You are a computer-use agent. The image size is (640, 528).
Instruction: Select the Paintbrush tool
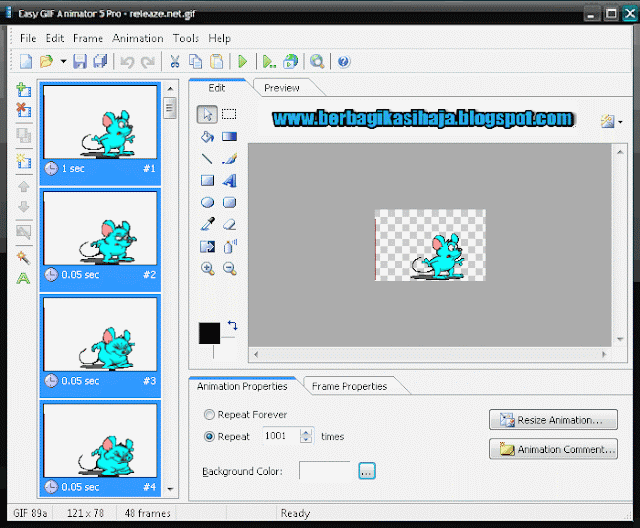229,158
